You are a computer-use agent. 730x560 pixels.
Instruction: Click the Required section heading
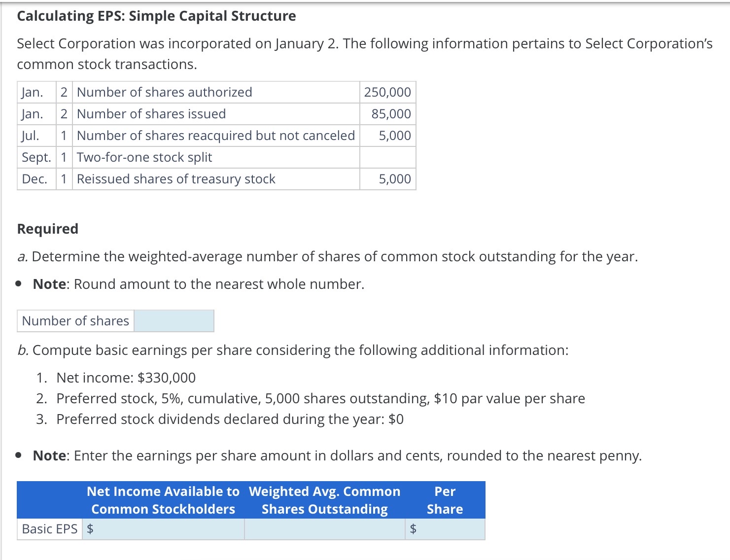click(47, 228)
